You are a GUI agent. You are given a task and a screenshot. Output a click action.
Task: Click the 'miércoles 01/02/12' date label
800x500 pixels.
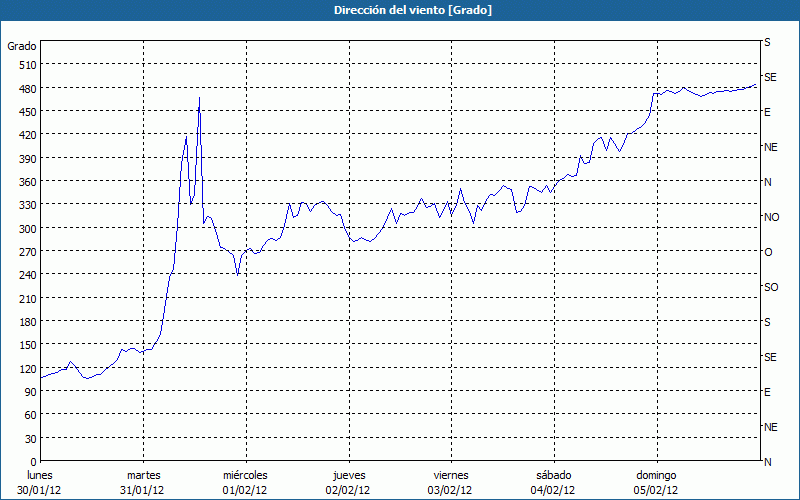pyautogui.click(x=245, y=482)
